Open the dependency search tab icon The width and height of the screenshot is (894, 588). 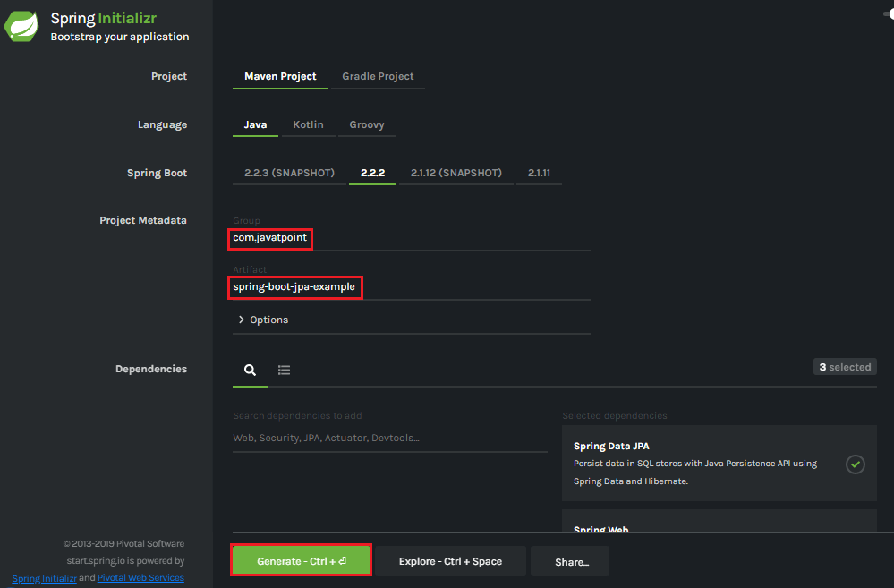click(250, 371)
